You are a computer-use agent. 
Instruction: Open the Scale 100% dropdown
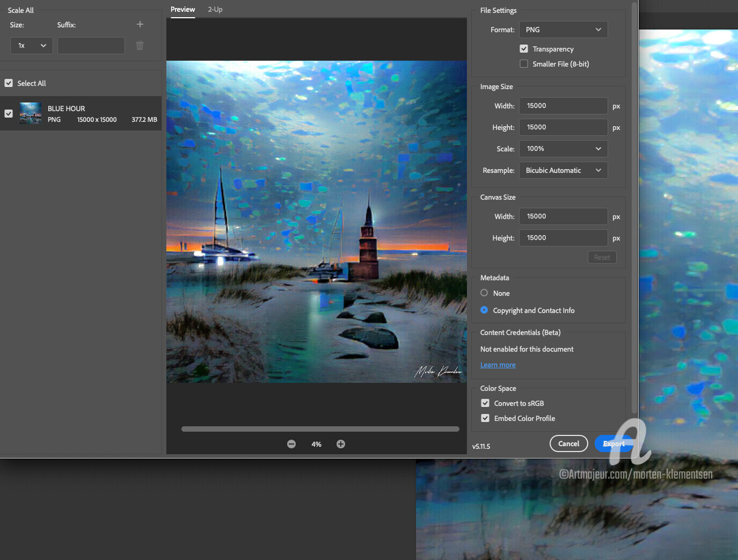pos(564,149)
